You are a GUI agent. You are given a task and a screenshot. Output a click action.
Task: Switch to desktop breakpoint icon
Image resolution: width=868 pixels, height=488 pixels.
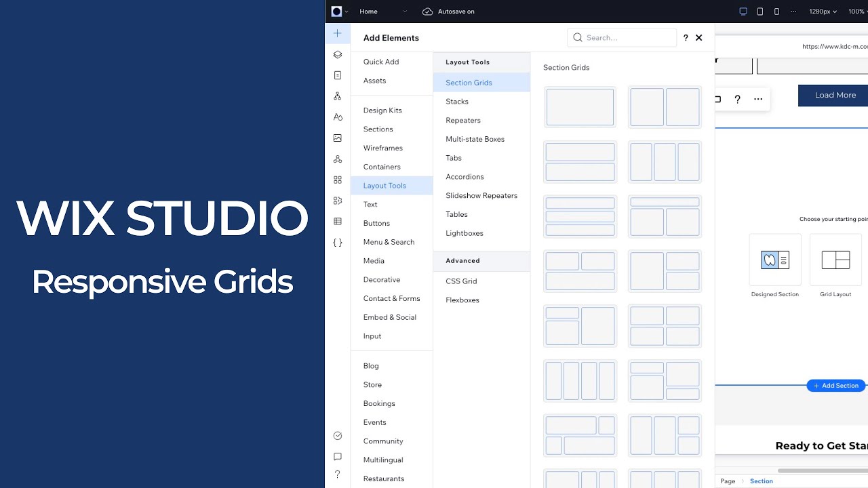(743, 12)
